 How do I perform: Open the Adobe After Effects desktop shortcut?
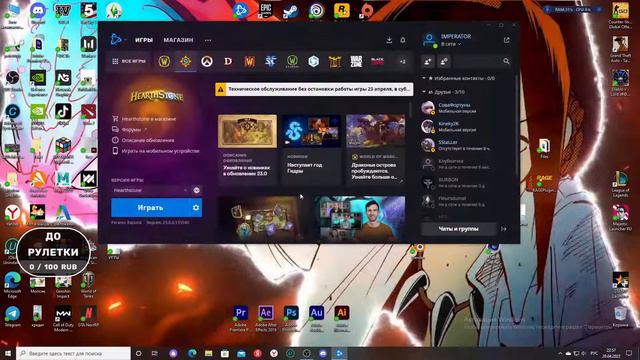point(266,318)
